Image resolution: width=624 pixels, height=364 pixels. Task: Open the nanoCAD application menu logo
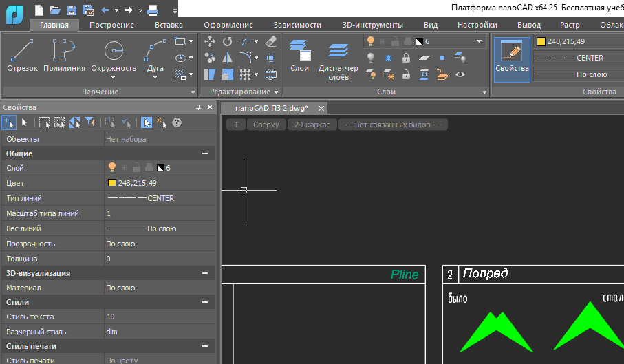14,13
